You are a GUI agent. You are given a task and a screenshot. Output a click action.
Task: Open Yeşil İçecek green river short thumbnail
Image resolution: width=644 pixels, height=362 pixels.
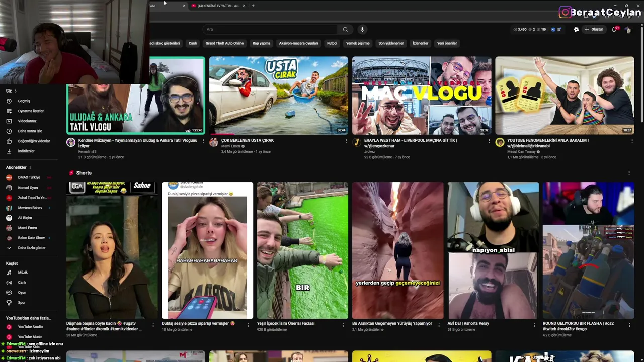(x=302, y=250)
